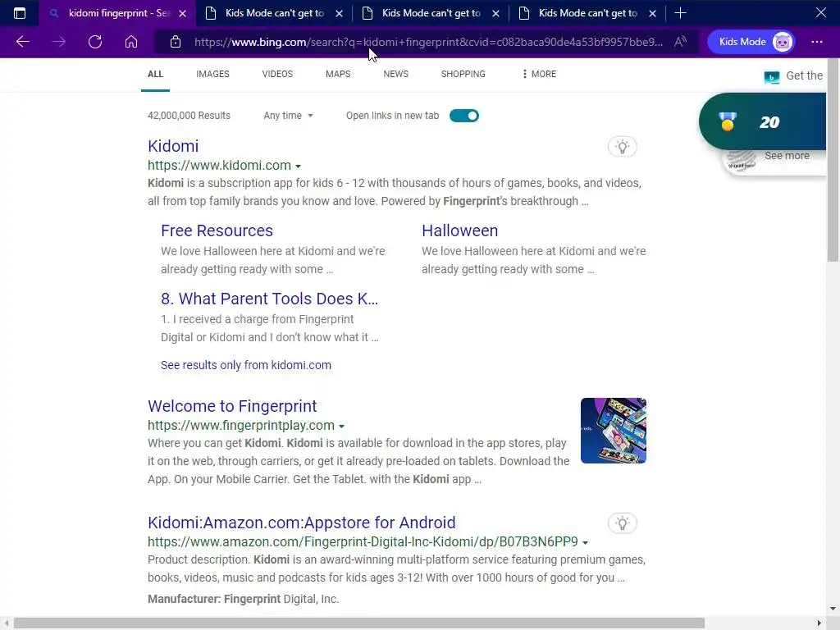Screen dimensions: 840x630
Task: Expand dropdown arrow next to kidomi.com URL
Action: tap(299, 167)
